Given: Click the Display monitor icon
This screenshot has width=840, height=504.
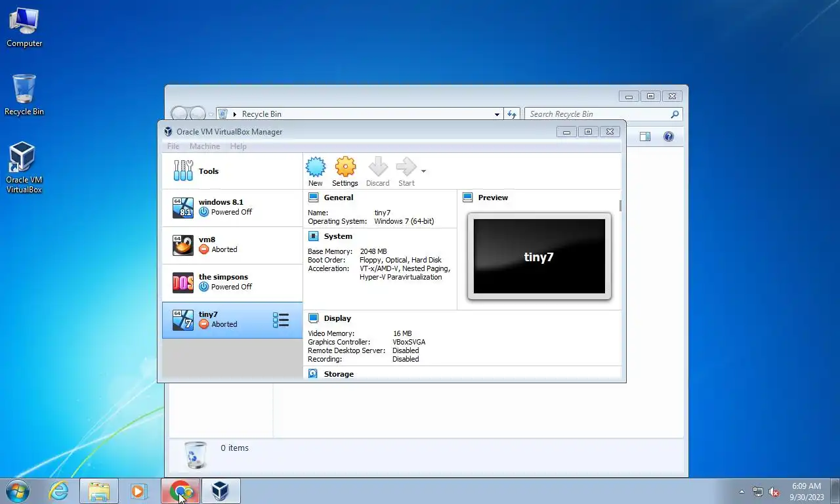Looking at the screenshot, I should tap(313, 318).
